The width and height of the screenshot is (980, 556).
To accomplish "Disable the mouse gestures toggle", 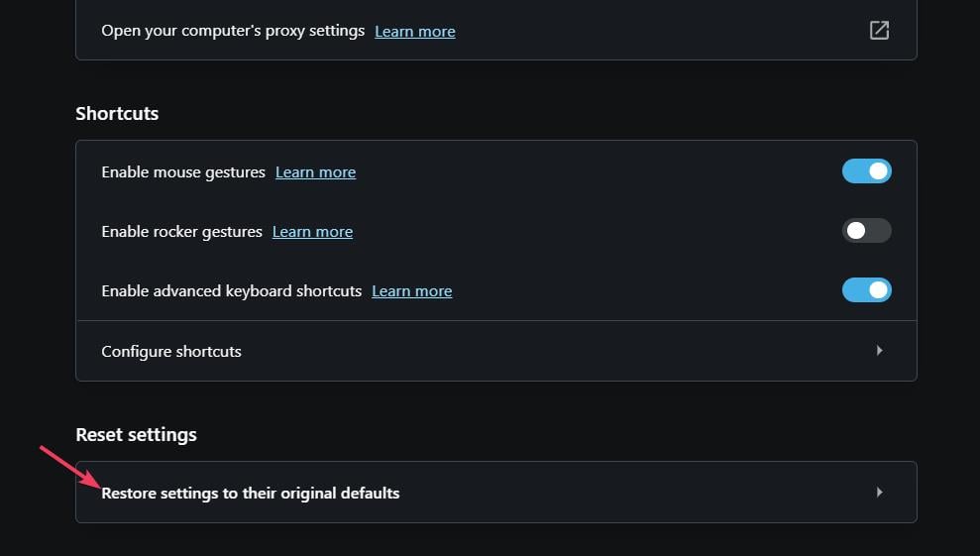I will pyautogui.click(x=866, y=170).
